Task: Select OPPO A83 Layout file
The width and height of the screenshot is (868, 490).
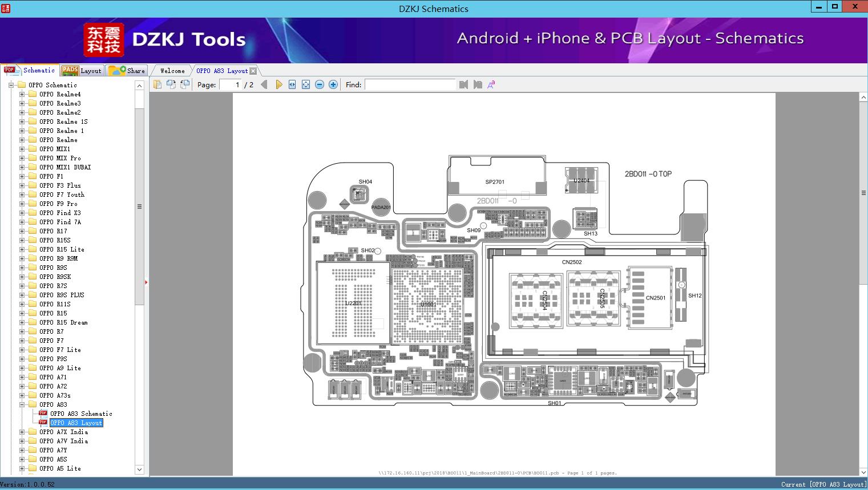Action: (76, 423)
